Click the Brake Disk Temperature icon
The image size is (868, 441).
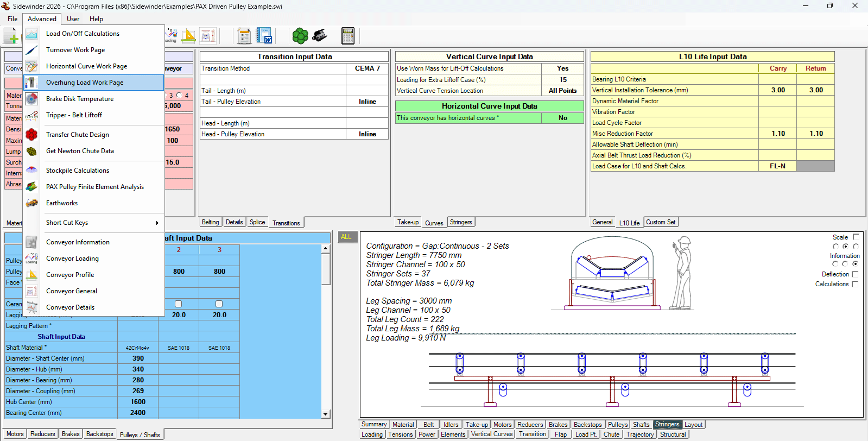[x=31, y=99]
